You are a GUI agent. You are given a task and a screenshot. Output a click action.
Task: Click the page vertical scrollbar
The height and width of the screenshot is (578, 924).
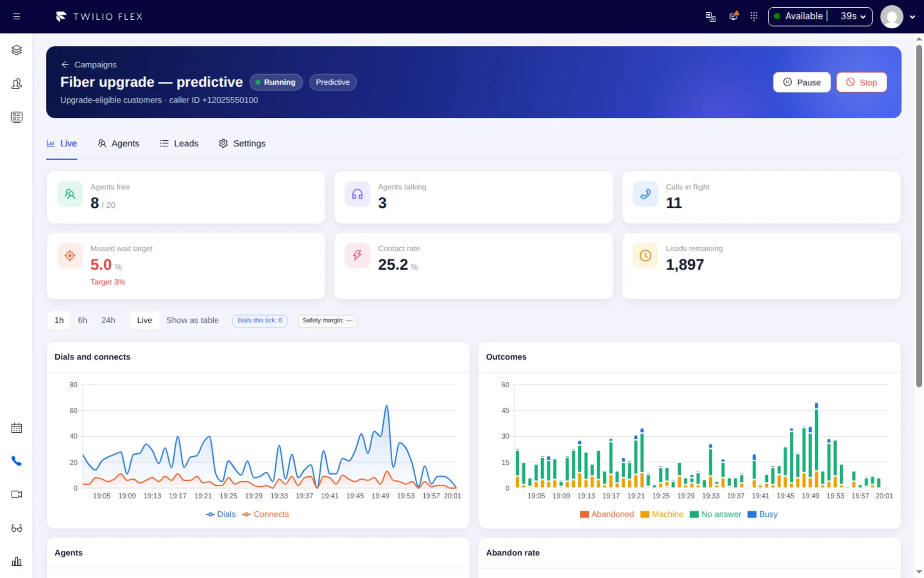[919, 216]
